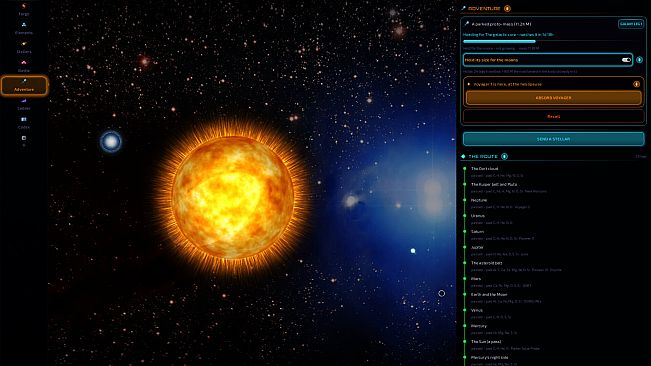
Task: Click the Recall button
Action: pyautogui.click(x=553, y=117)
